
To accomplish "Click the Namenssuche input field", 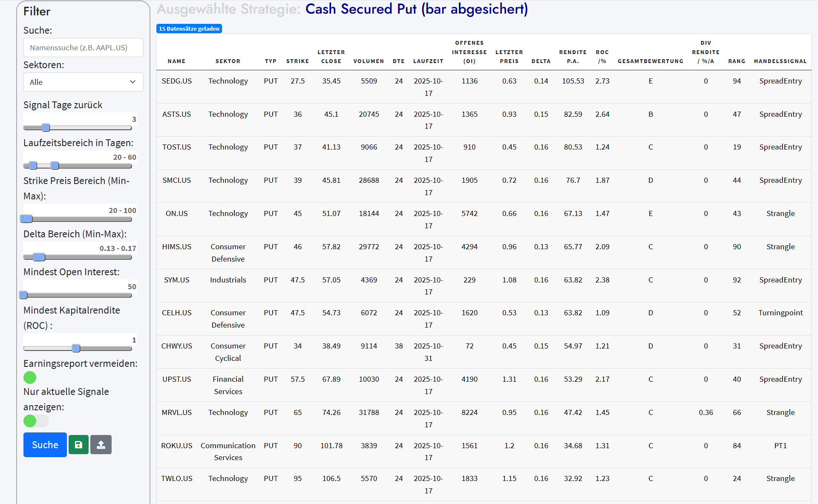I will [83, 48].
